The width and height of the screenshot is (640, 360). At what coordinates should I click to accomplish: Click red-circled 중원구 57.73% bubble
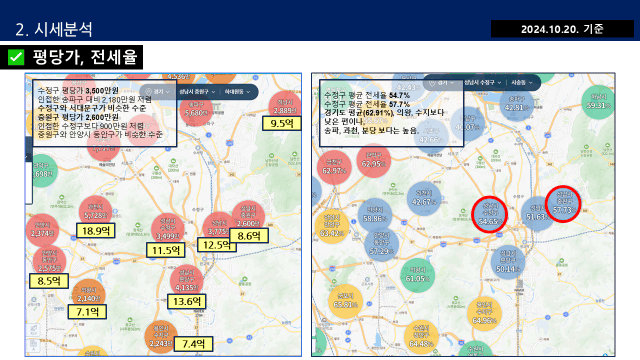click(563, 204)
